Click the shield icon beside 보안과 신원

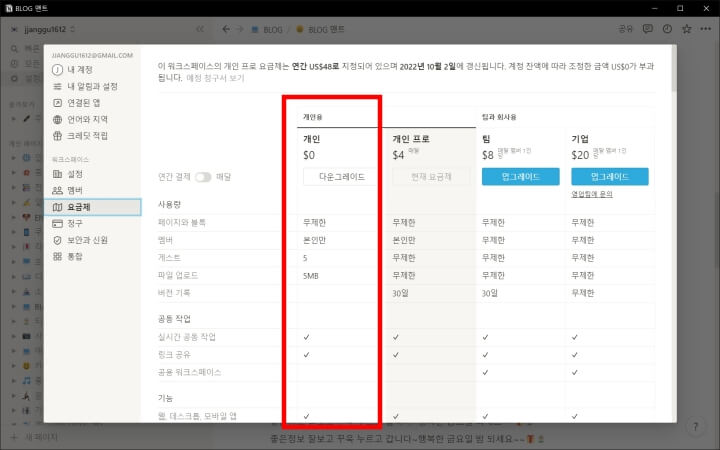57,240
